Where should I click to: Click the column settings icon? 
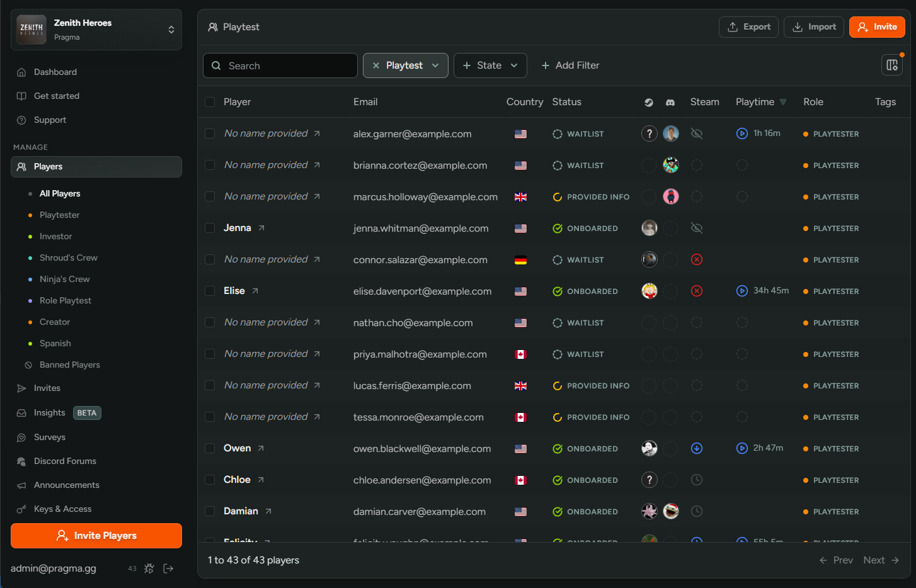[x=892, y=65]
